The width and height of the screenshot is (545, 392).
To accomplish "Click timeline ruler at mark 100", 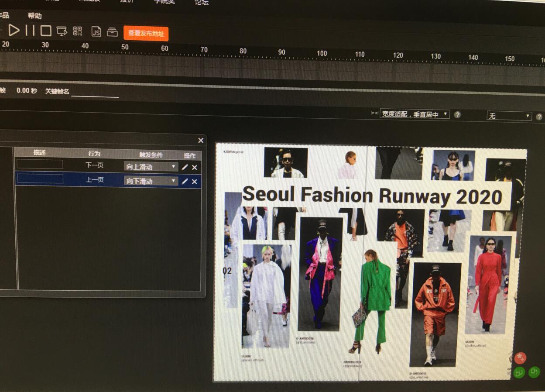I will pyautogui.click(x=322, y=53).
